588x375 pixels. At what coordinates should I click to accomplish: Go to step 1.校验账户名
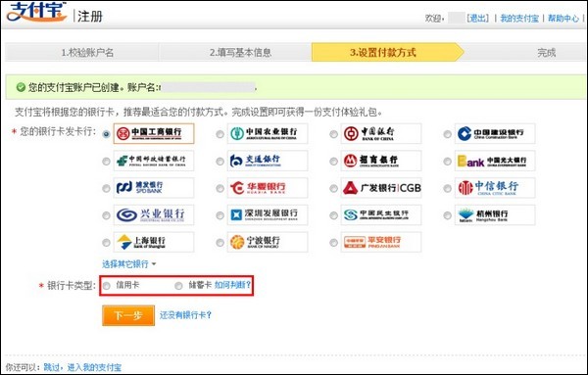(x=82, y=52)
